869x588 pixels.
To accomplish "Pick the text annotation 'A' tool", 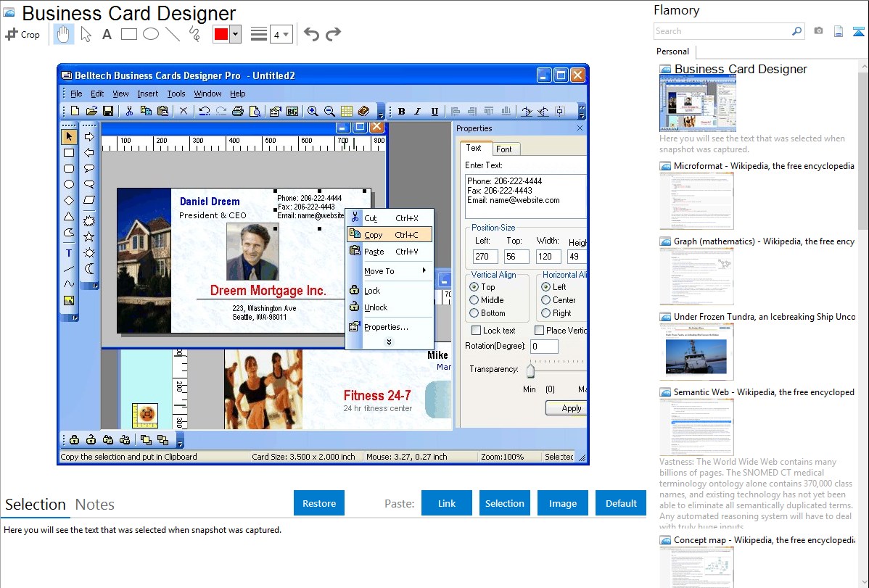I will point(107,34).
